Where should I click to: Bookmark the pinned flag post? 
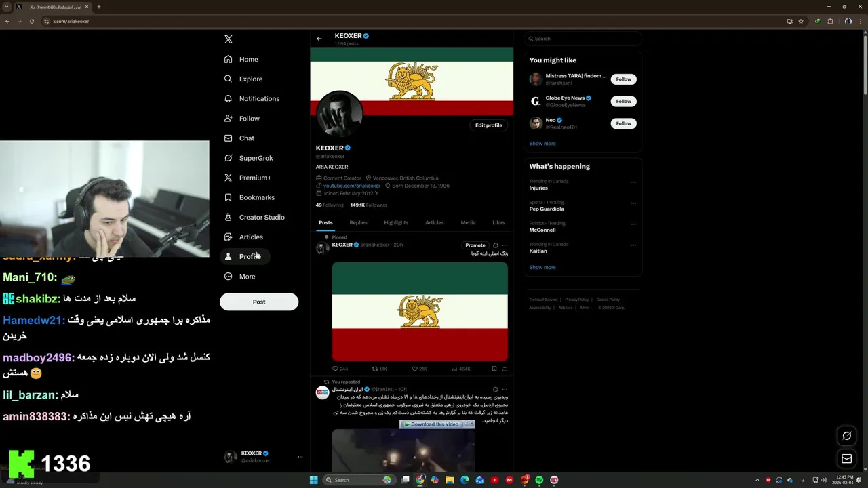point(494,369)
